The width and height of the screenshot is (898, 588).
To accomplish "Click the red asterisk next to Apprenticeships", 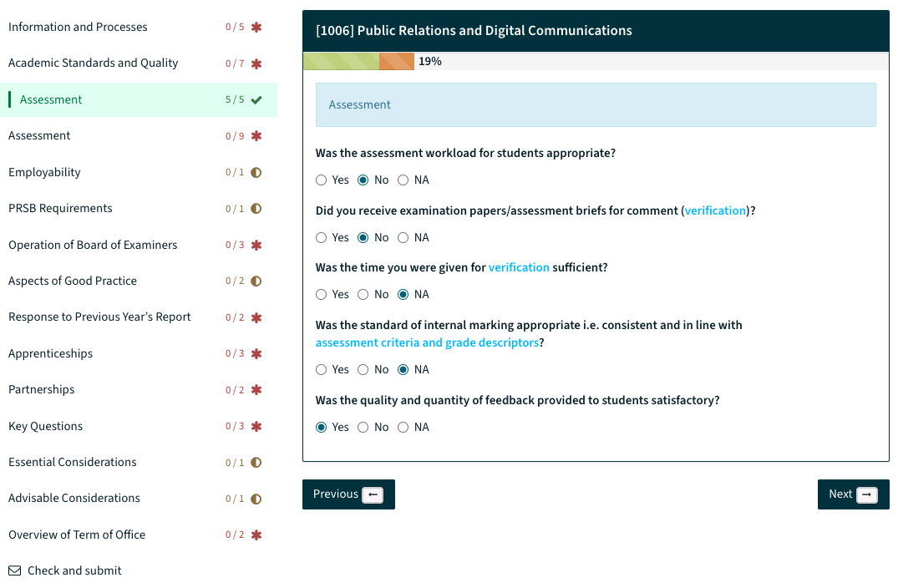I will tap(256, 354).
